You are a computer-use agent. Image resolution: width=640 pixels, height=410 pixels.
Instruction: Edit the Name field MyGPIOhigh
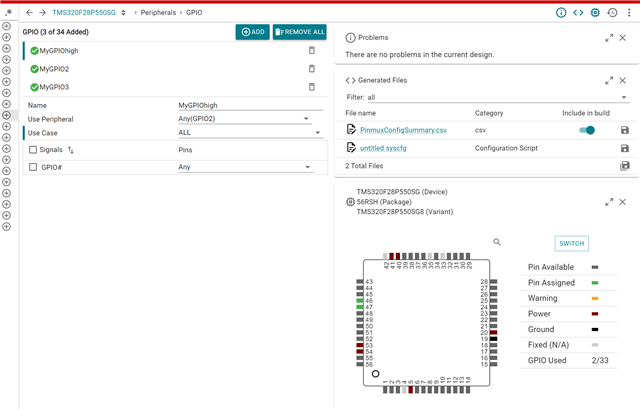[250, 105]
